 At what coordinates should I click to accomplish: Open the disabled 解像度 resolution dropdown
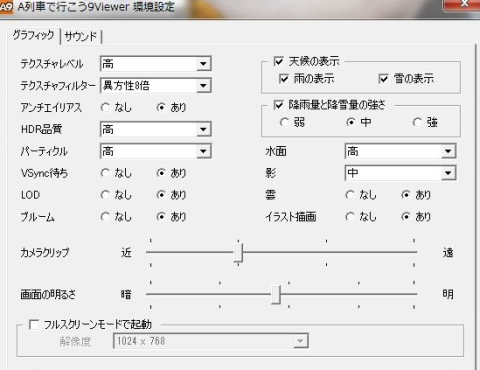click(x=211, y=341)
